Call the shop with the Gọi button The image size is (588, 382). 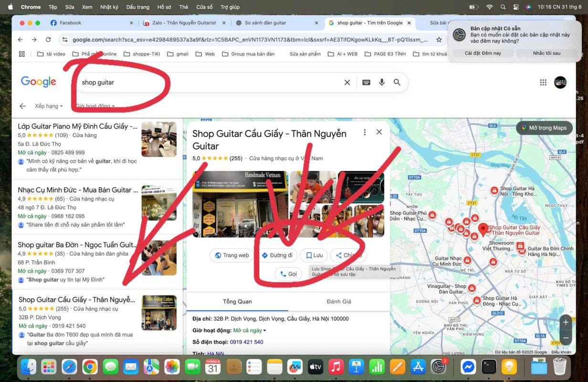point(288,274)
